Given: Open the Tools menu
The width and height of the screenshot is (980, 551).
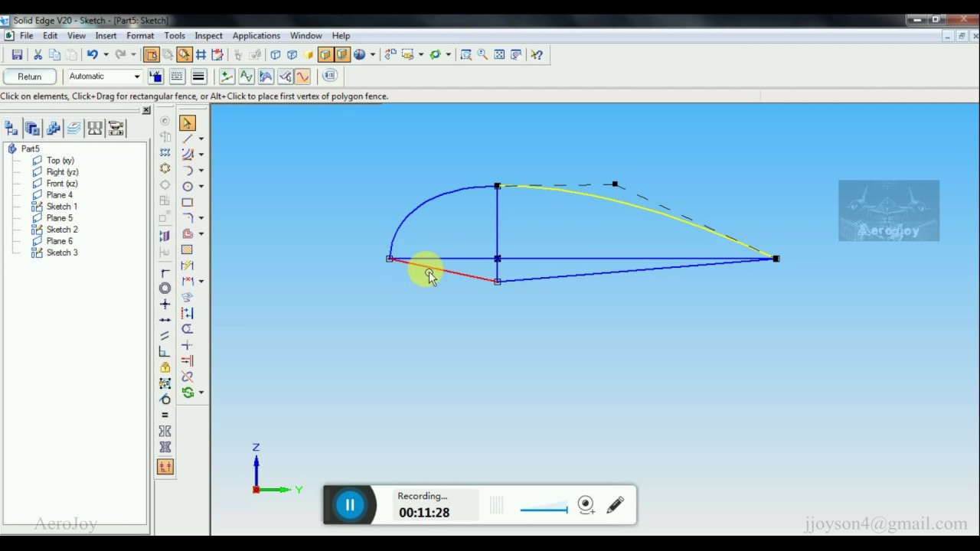Looking at the screenshot, I should [x=175, y=36].
